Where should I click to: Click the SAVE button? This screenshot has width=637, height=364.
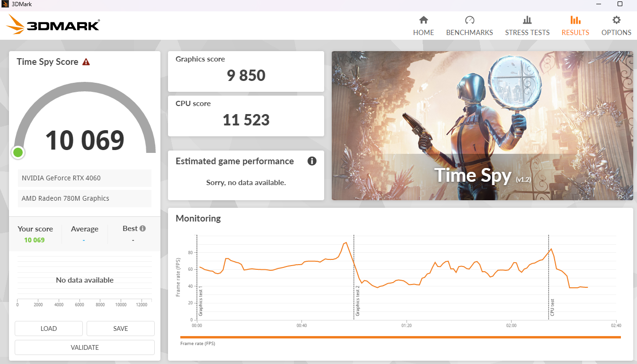coord(121,328)
